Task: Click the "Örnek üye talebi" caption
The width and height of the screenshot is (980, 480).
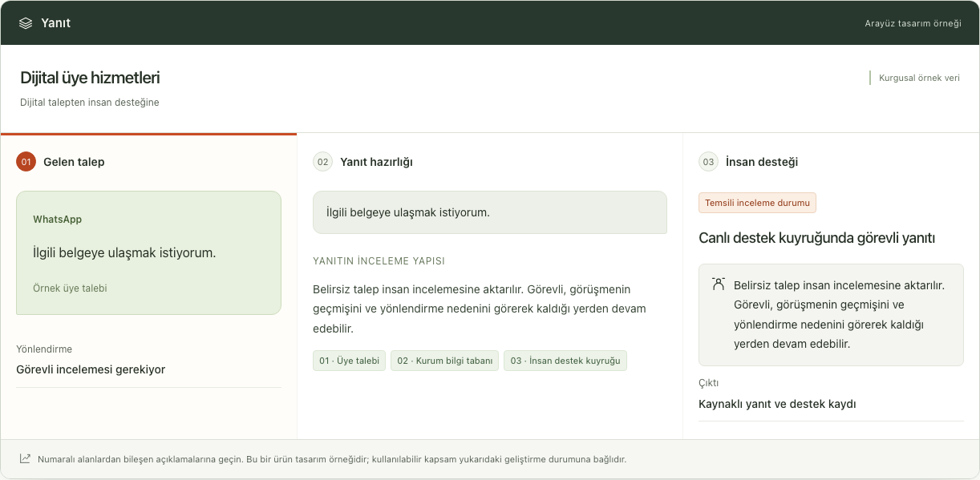Action: tap(70, 288)
